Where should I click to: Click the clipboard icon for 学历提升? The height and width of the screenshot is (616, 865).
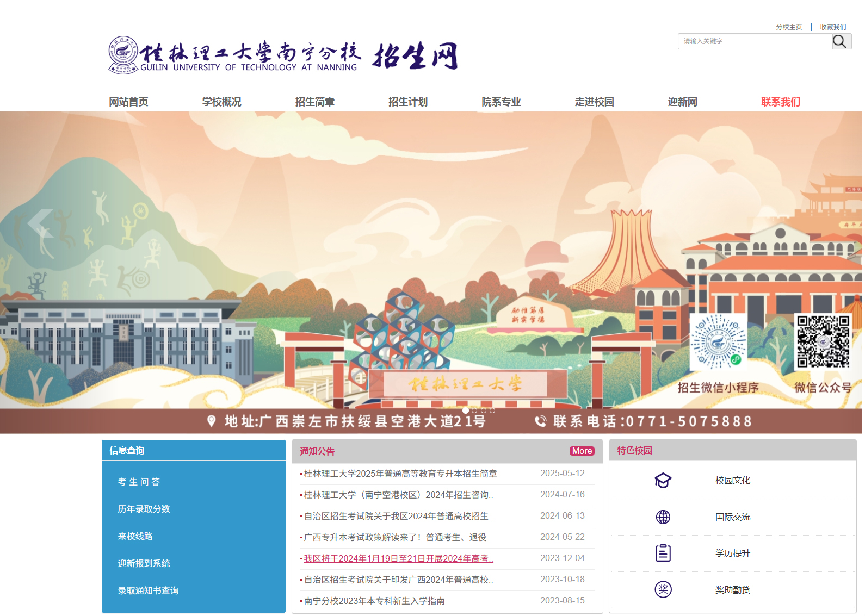tap(663, 553)
